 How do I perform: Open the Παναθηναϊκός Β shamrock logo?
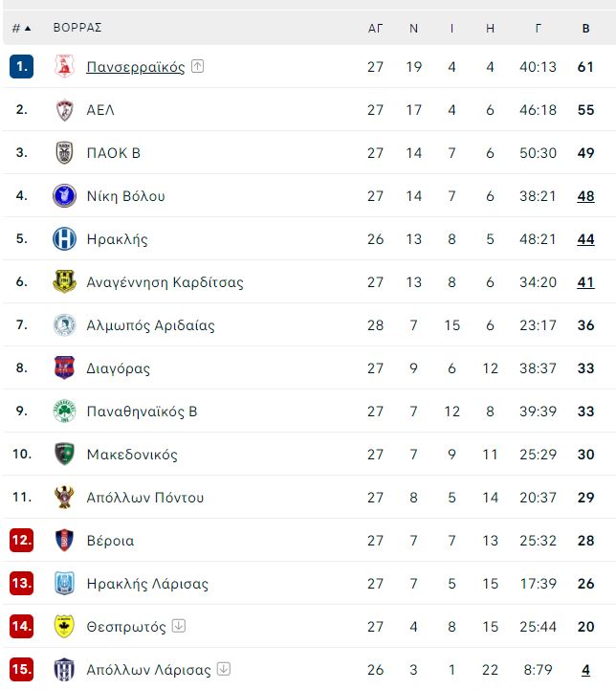coord(64,411)
